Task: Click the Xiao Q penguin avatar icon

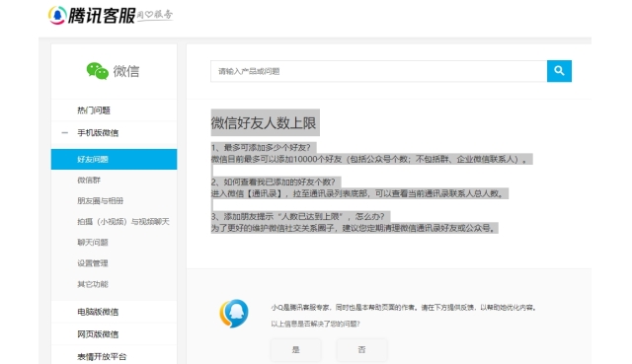Action: (234, 313)
